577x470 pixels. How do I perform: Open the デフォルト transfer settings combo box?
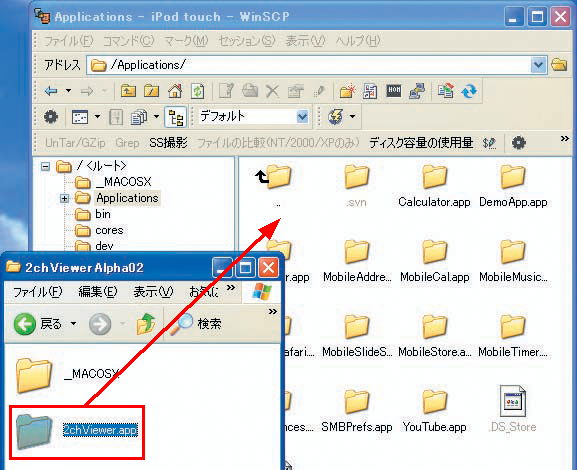[253, 117]
